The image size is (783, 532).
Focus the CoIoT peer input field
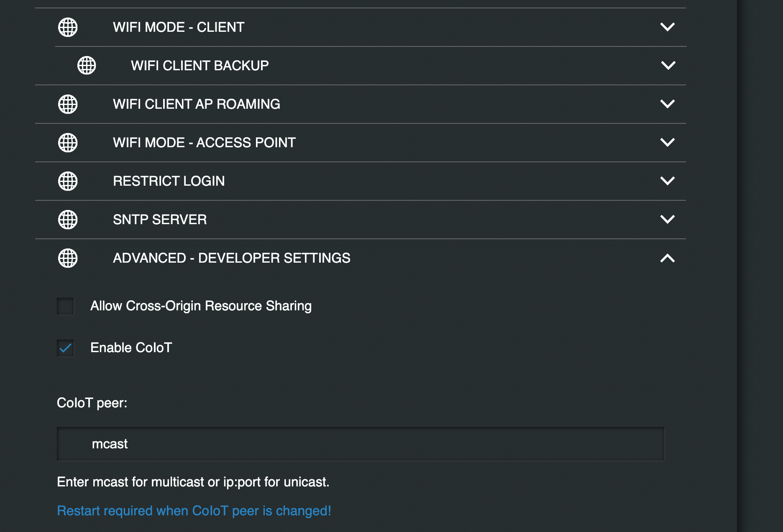[360, 444]
